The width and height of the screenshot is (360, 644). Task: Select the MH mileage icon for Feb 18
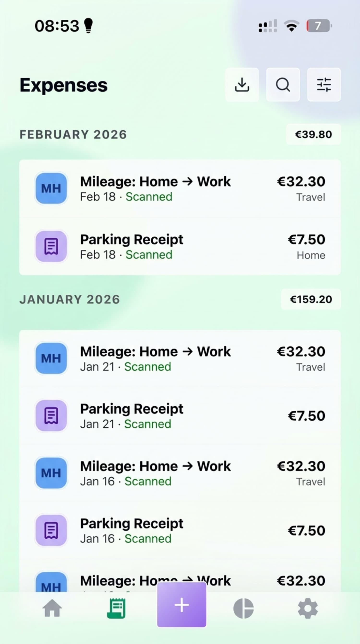51,189
